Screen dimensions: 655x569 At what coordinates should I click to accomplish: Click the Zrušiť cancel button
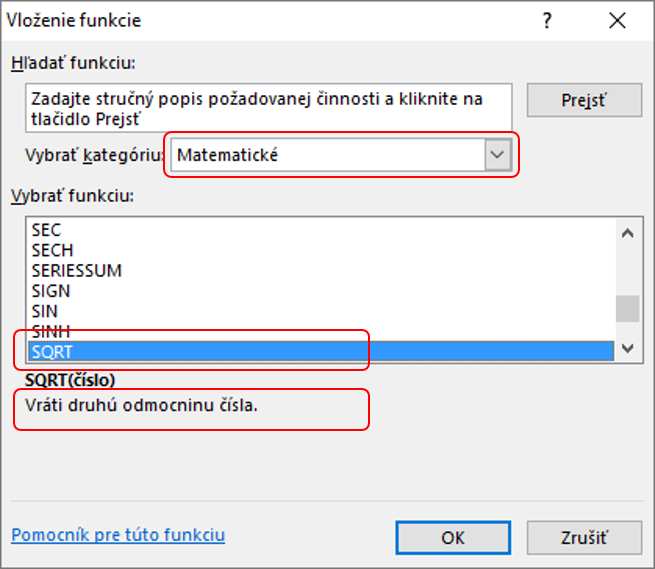584,538
